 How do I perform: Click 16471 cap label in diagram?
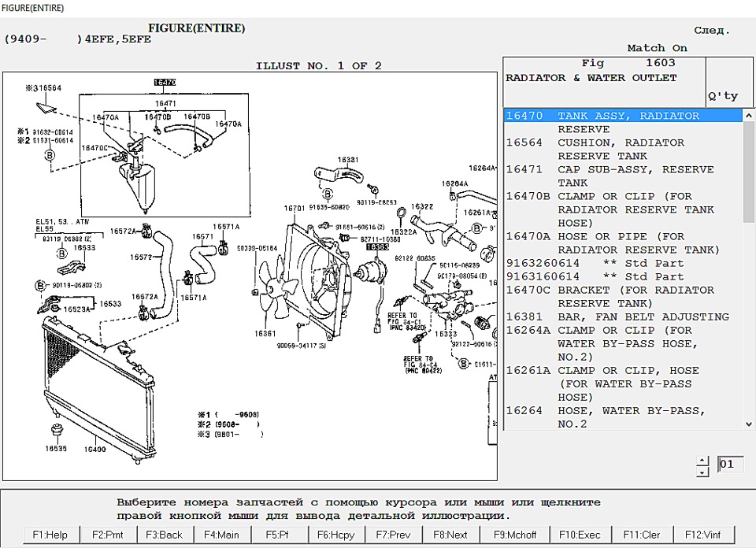click(x=165, y=103)
